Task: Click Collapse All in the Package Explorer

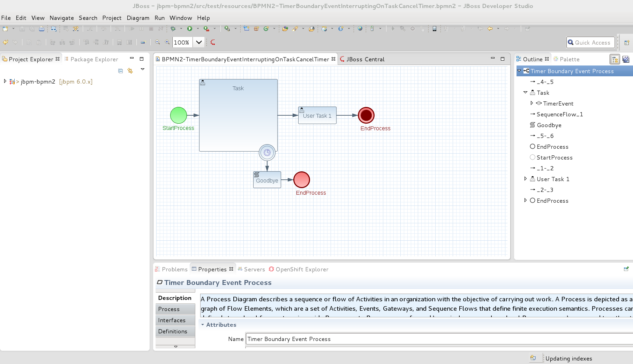Action: coord(121,71)
